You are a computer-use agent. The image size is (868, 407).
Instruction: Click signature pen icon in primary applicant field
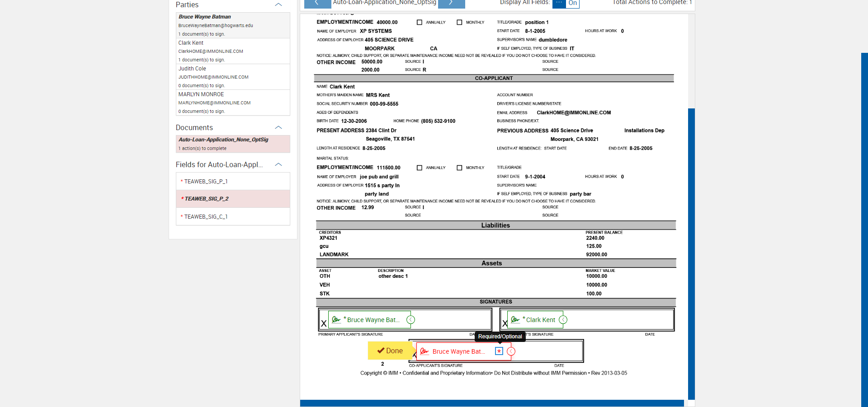336,320
